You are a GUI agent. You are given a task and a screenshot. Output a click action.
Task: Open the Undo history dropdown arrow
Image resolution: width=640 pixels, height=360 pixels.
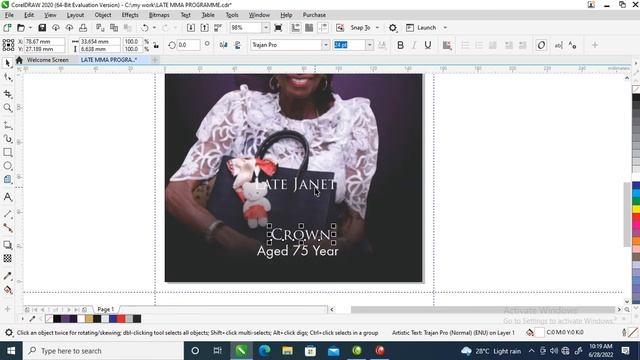coord(154,28)
